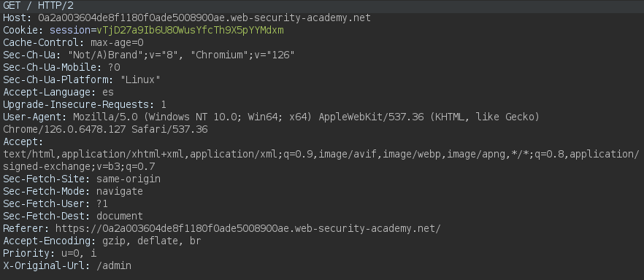Click the Accept-Language es value
Image resolution: width=644 pixels, height=280 pixels.
108,92
